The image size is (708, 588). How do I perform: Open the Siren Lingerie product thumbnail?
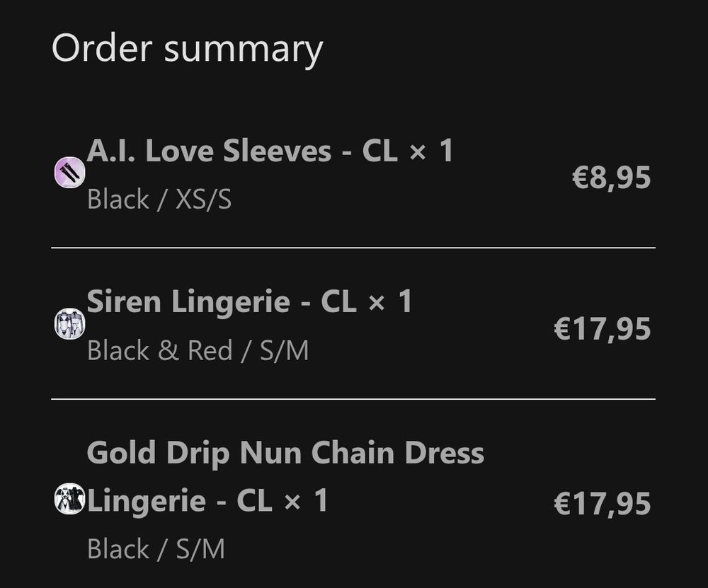click(69, 323)
